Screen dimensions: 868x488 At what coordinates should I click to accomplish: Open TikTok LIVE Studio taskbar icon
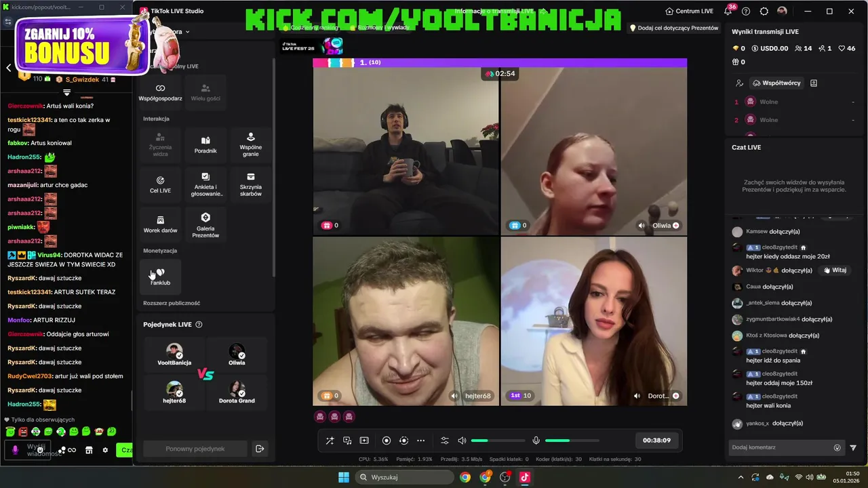click(x=524, y=477)
